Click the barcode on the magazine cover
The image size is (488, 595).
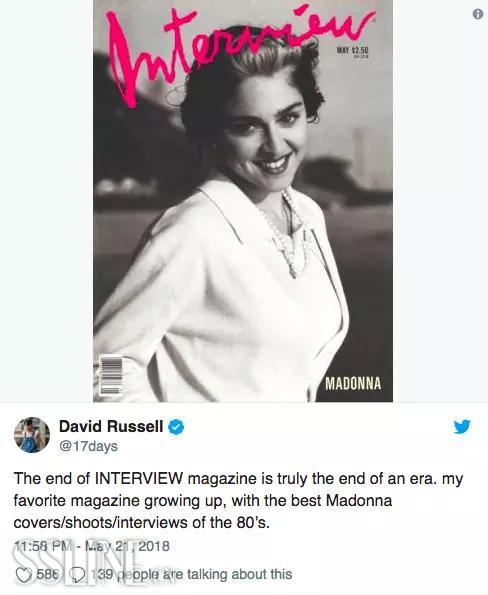point(110,375)
